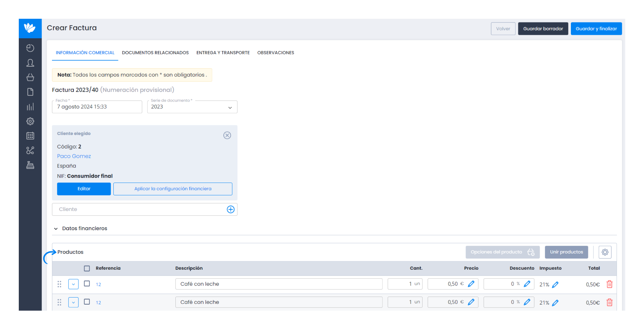Click the Fecha date field
The width and height of the screenshot is (644, 329).
point(97,107)
